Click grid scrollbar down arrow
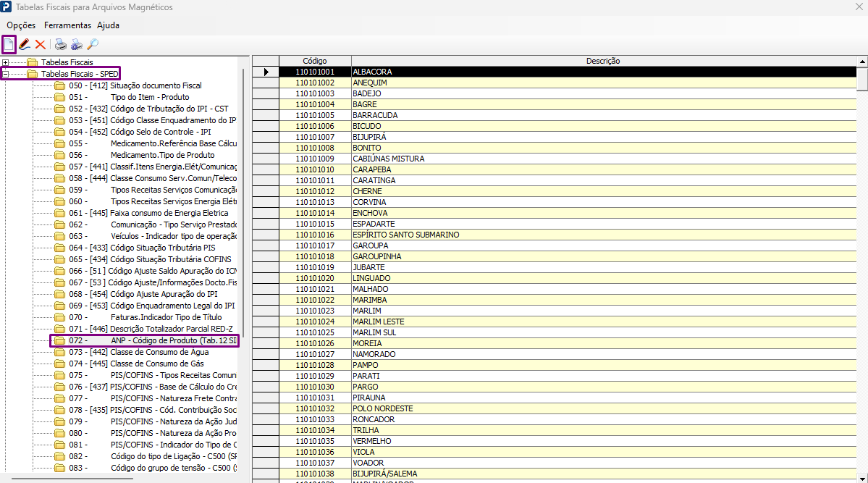868x483 pixels. pos(862,478)
